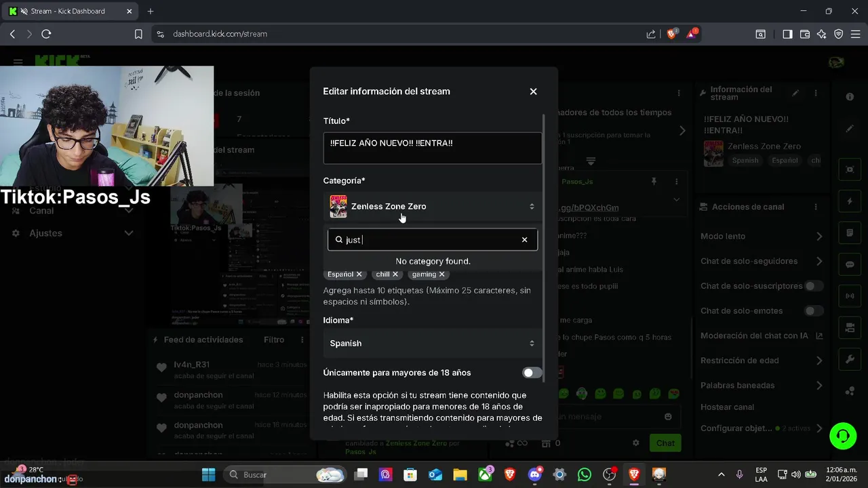
Task: Open the Brave Shields lion icon
Action: coord(672,33)
